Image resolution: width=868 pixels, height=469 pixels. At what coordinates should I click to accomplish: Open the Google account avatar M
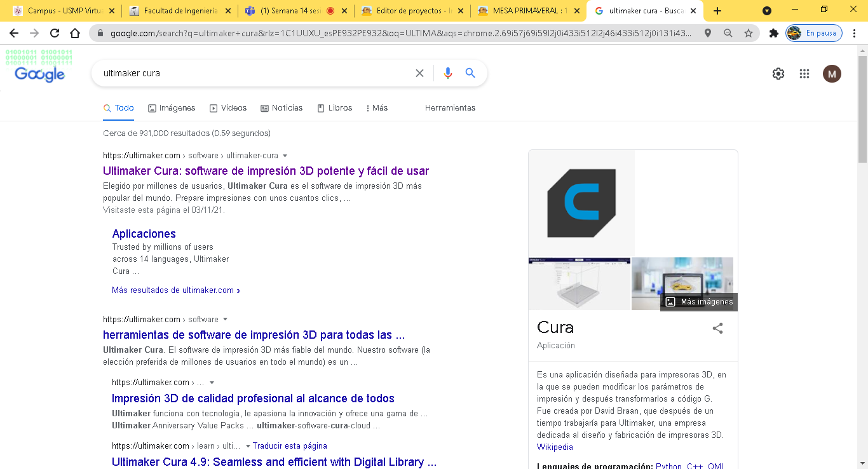(832, 74)
